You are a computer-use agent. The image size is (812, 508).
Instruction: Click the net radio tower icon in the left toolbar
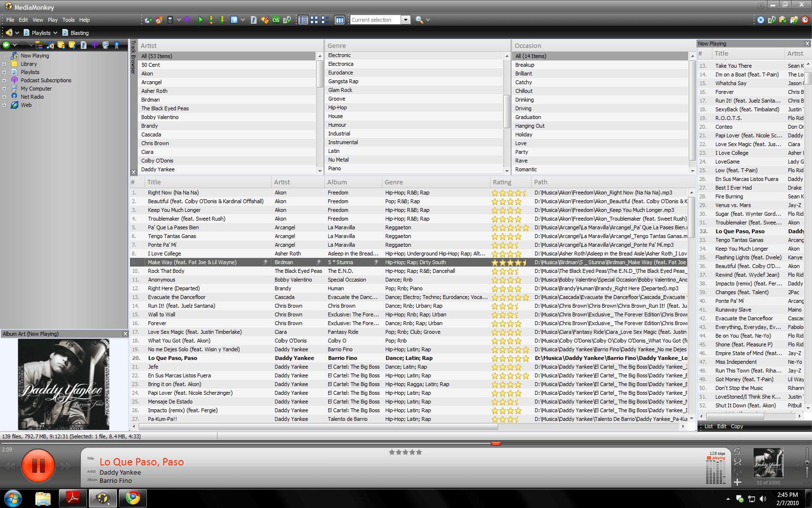(116, 45)
